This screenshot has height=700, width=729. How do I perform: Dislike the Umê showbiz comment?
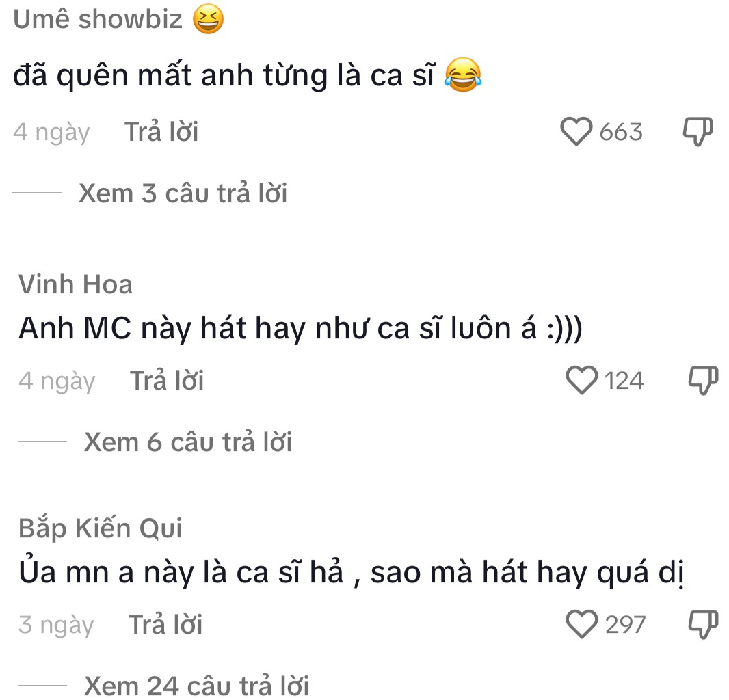pyautogui.click(x=698, y=132)
